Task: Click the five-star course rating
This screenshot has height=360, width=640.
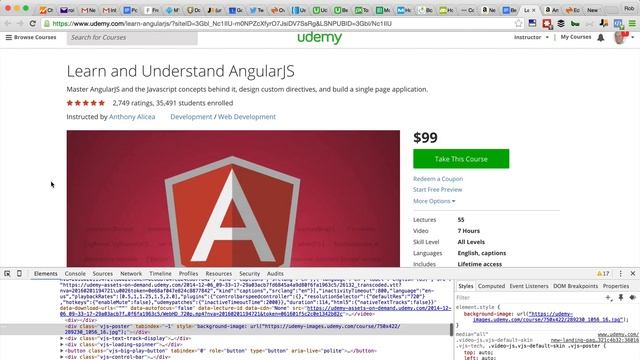Action: tap(86, 103)
